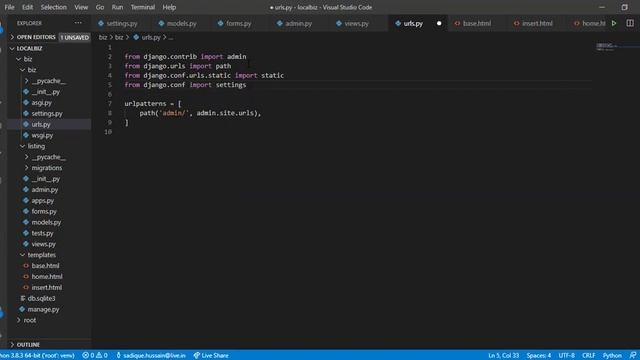
Task: Split the editor with the layout icon
Action: coord(630,23)
